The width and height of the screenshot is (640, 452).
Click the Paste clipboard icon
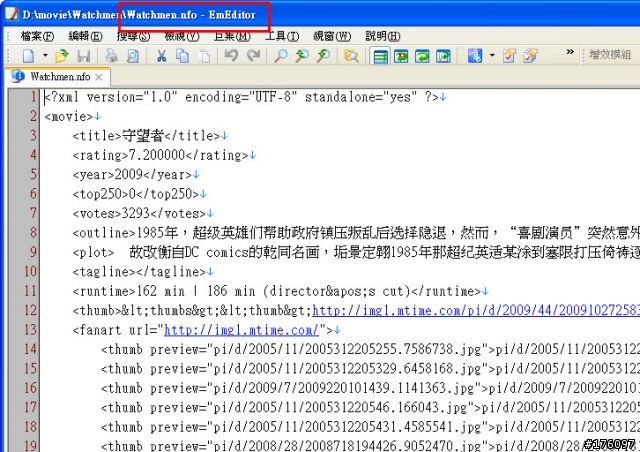pos(204,56)
